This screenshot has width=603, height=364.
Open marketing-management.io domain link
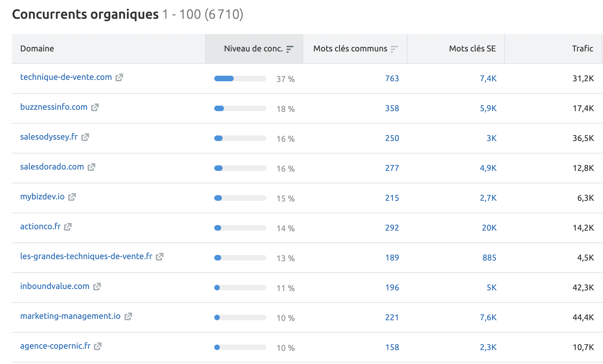[71, 316]
